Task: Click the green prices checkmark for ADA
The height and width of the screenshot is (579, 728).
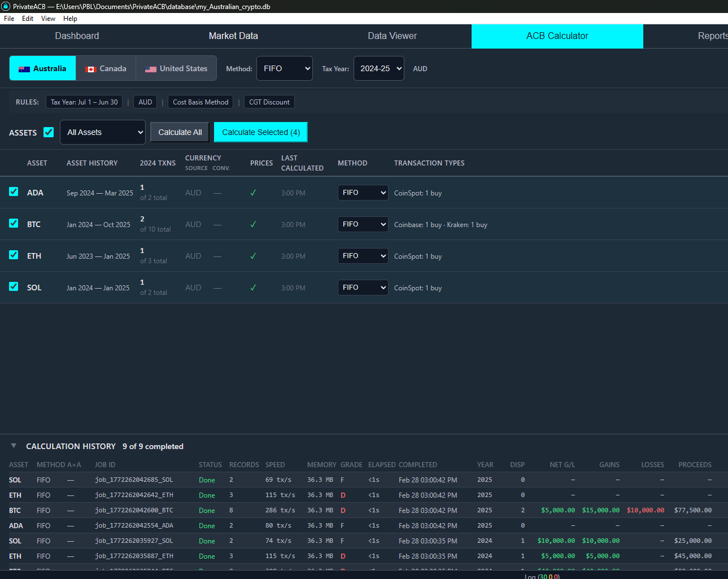Action: [253, 193]
